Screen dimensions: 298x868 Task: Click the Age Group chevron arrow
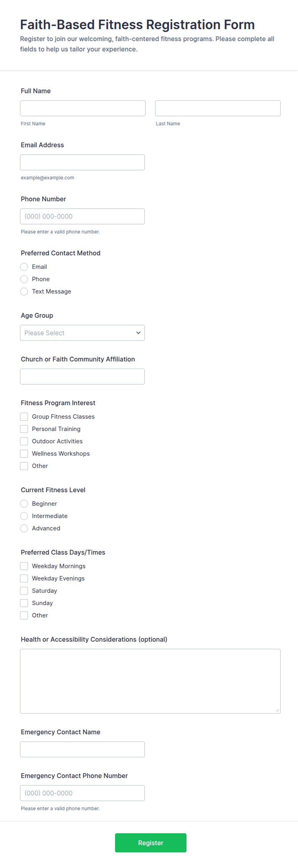pyautogui.click(x=138, y=333)
